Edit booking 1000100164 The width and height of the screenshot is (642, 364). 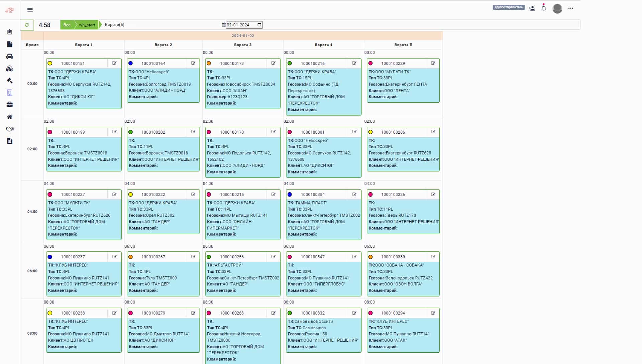(193, 63)
